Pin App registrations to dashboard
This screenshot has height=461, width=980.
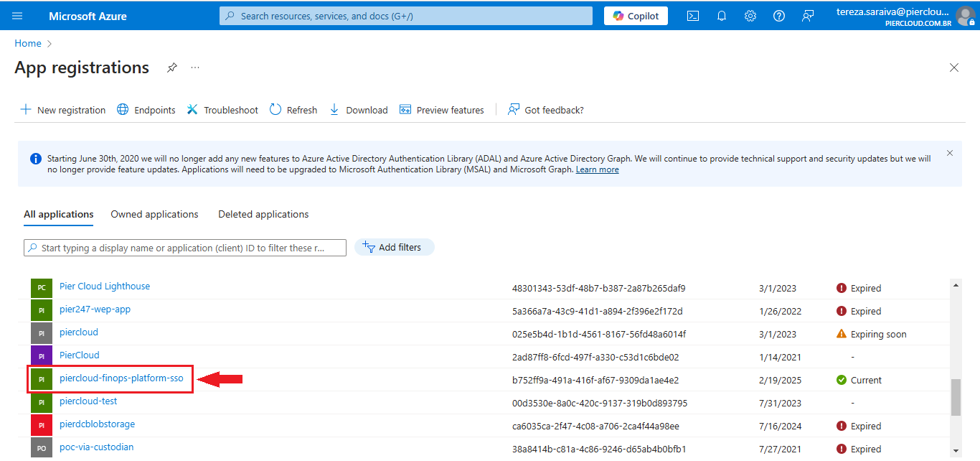pos(172,67)
